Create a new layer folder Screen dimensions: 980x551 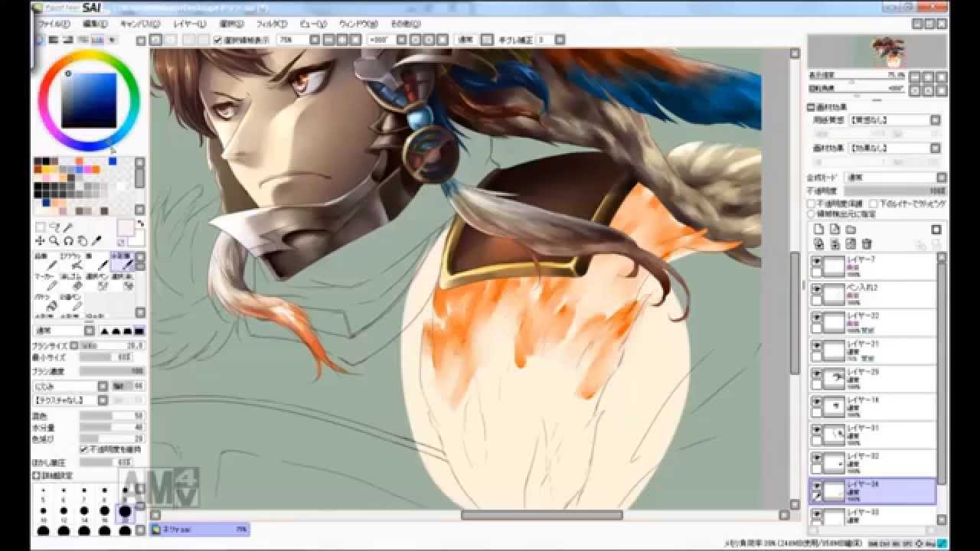pos(851,230)
